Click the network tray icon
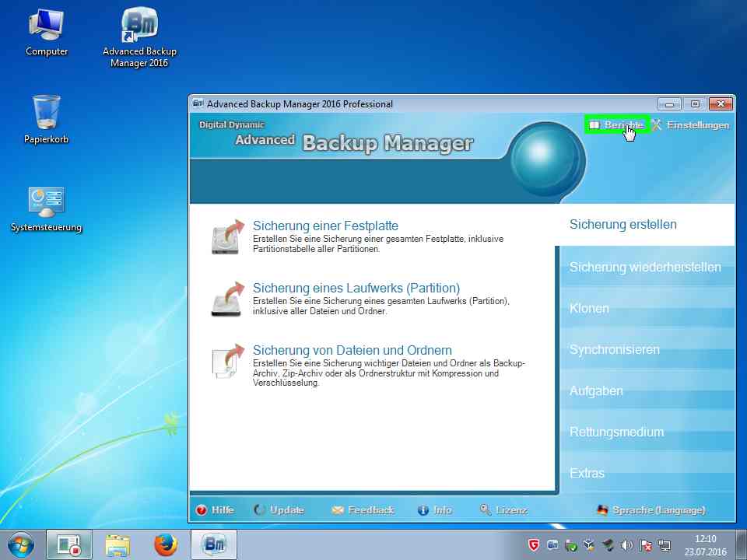Image resolution: width=747 pixels, height=560 pixels. point(665,545)
